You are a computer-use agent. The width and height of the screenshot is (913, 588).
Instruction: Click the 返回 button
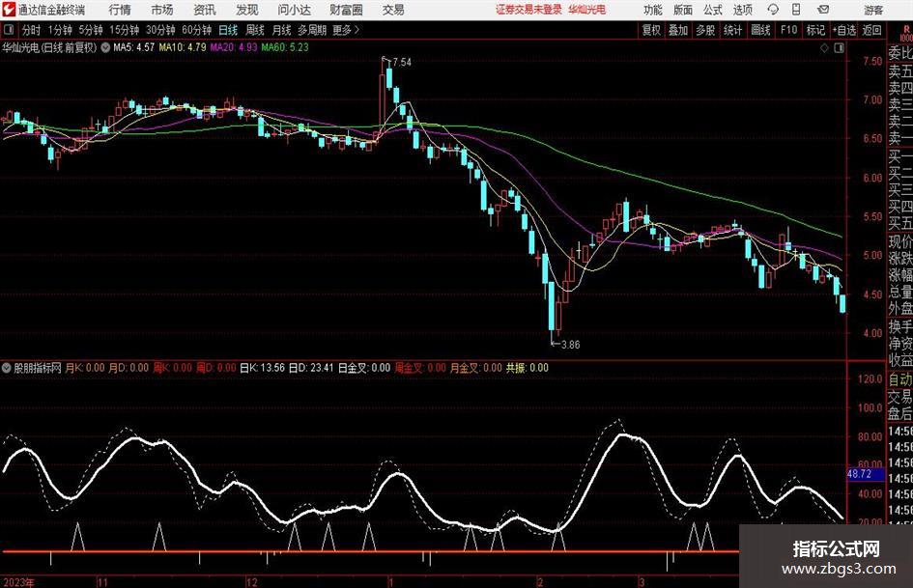click(x=871, y=30)
